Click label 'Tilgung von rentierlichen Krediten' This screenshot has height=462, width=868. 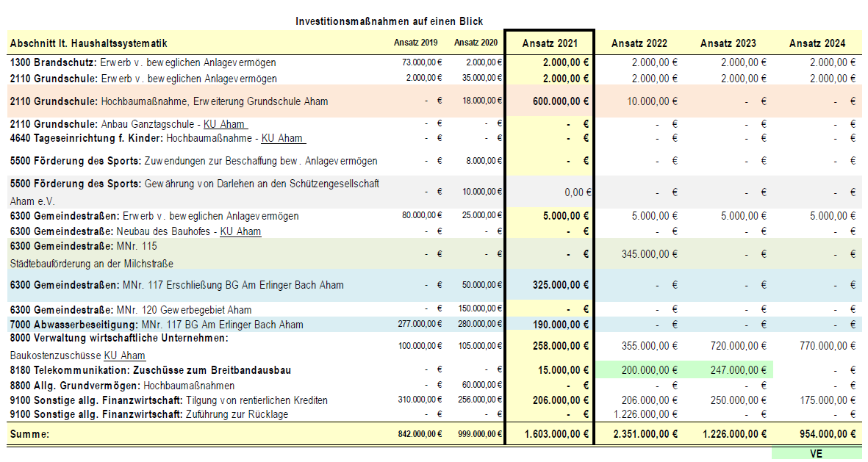(257, 400)
